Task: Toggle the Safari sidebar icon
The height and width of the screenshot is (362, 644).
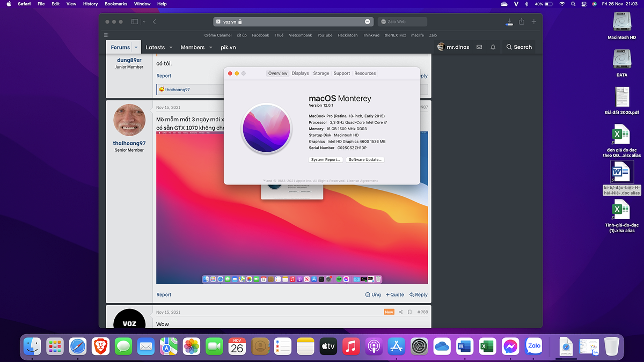Action: 135,21
